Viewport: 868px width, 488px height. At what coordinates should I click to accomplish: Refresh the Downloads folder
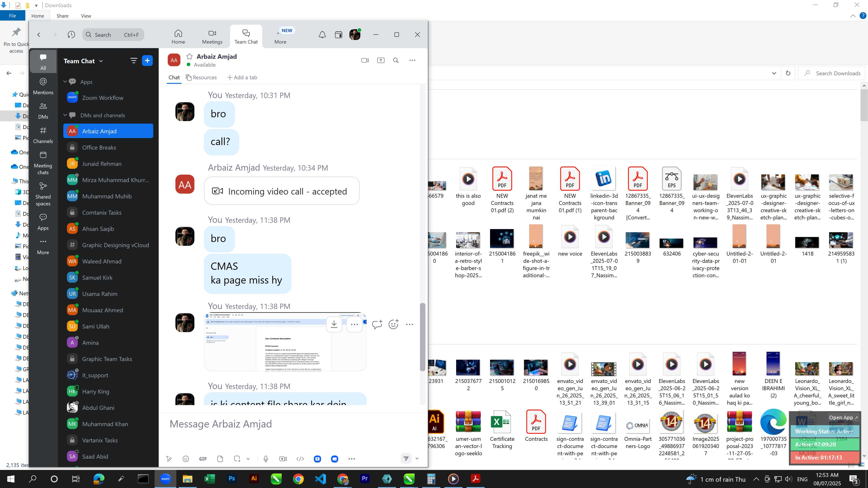tap(788, 73)
